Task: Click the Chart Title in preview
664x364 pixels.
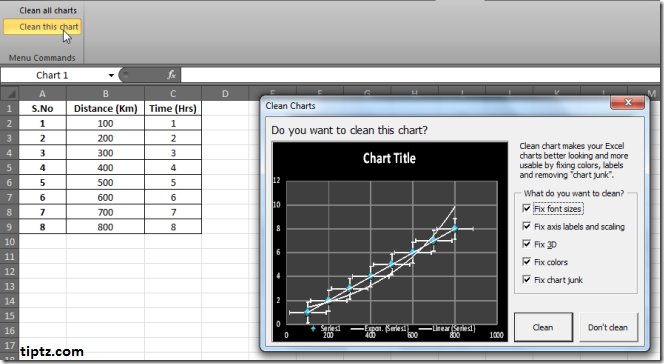Action: point(389,158)
